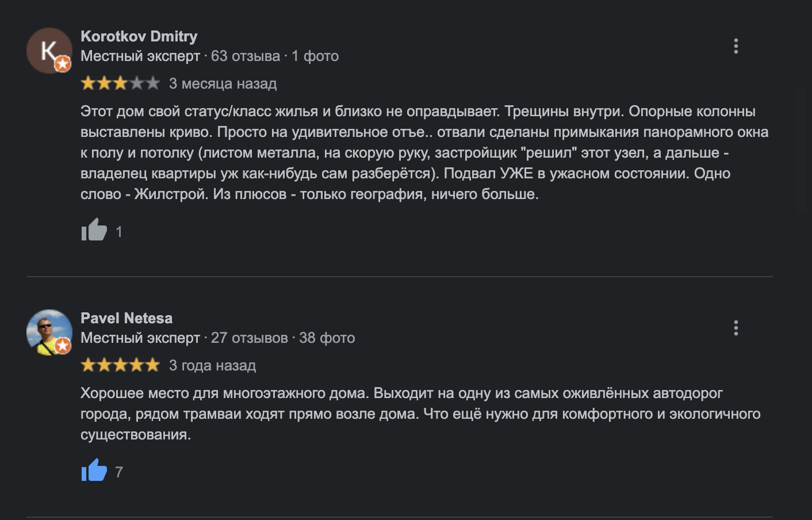Click the three-star rating on Korotkov's review
Screen dimensions: 812x520
click(120, 83)
